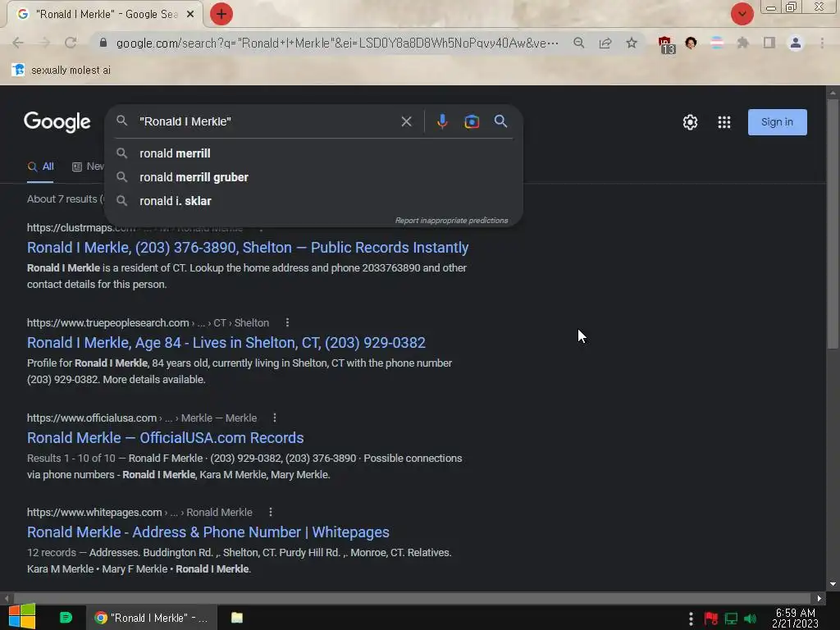Viewport: 840px width, 630px height.
Task: Open the Chrome profile account icon
Action: (796, 43)
